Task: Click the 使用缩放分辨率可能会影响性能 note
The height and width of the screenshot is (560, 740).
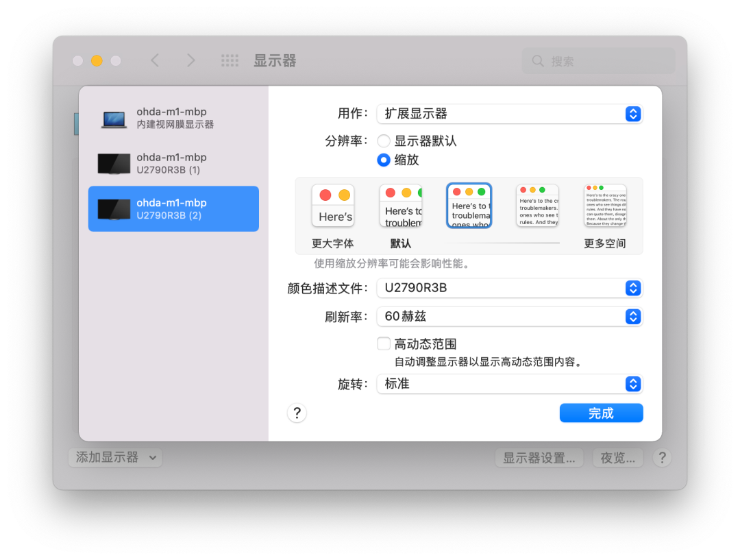Action: [393, 263]
